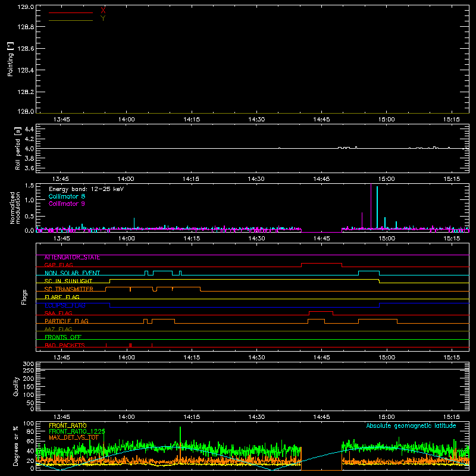Click the 15:00 tick under the Quality panel
This screenshot has height=476, width=476.
pyautogui.click(x=386, y=417)
